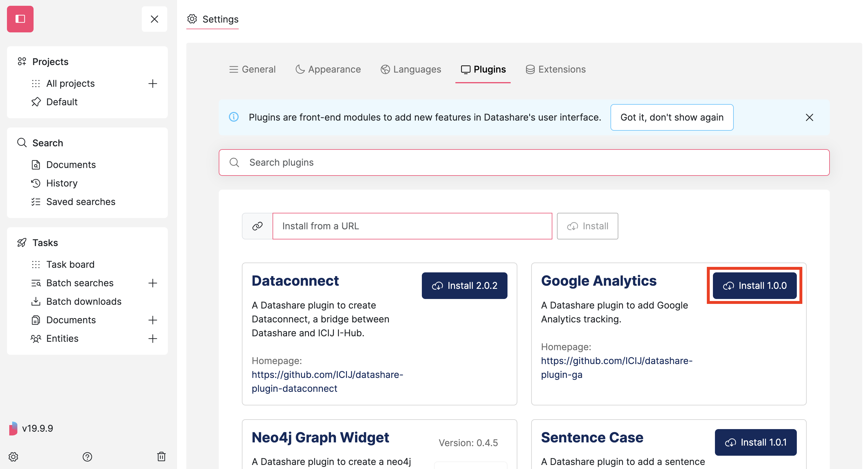Viewport: 868px width, 469px height.
Task: Click the help question-mark icon in bottom bar
Action: click(x=88, y=457)
